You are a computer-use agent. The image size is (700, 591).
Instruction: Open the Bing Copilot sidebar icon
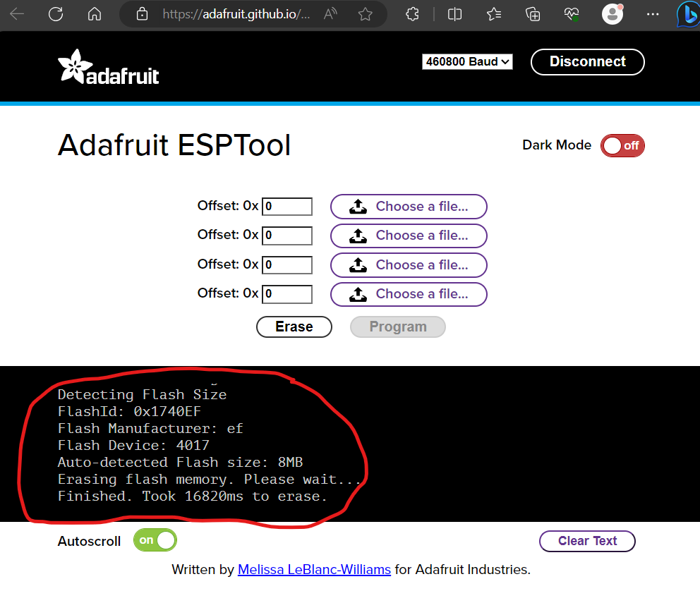coord(689,14)
